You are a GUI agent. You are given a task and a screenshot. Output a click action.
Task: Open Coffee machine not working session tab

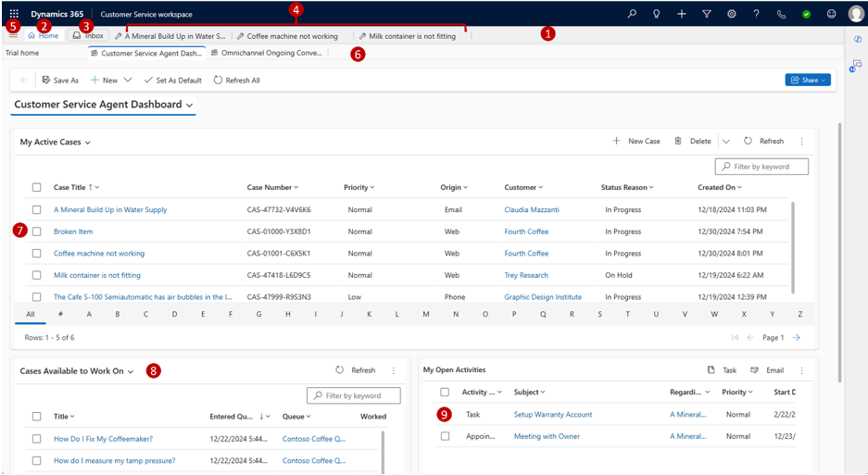(288, 36)
